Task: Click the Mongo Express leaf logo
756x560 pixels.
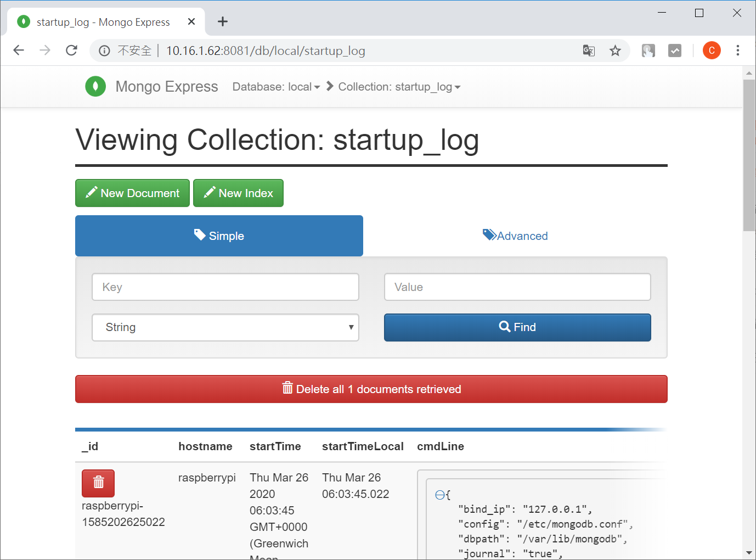Action: coord(95,86)
